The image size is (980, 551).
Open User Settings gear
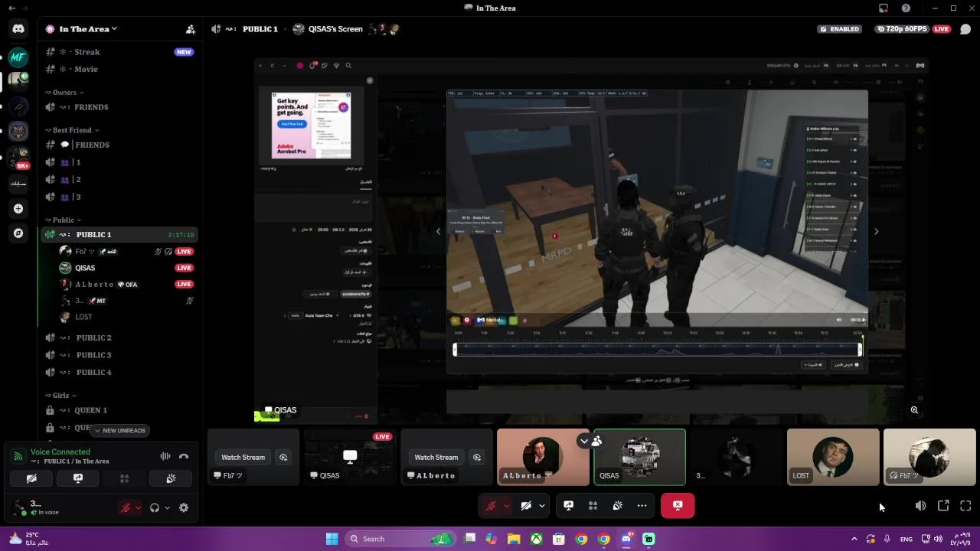(x=184, y=507)
